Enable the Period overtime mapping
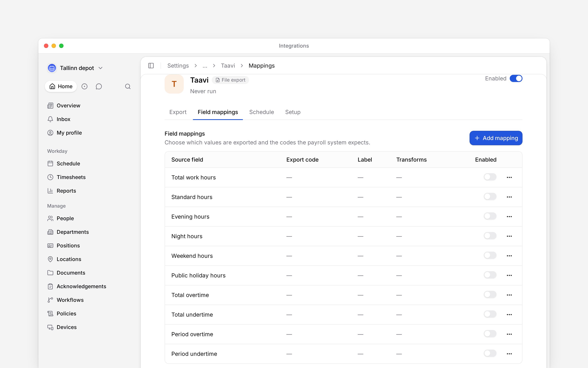Image resolution: width=588 pixels, height=368 pixels. click(490, 334)
